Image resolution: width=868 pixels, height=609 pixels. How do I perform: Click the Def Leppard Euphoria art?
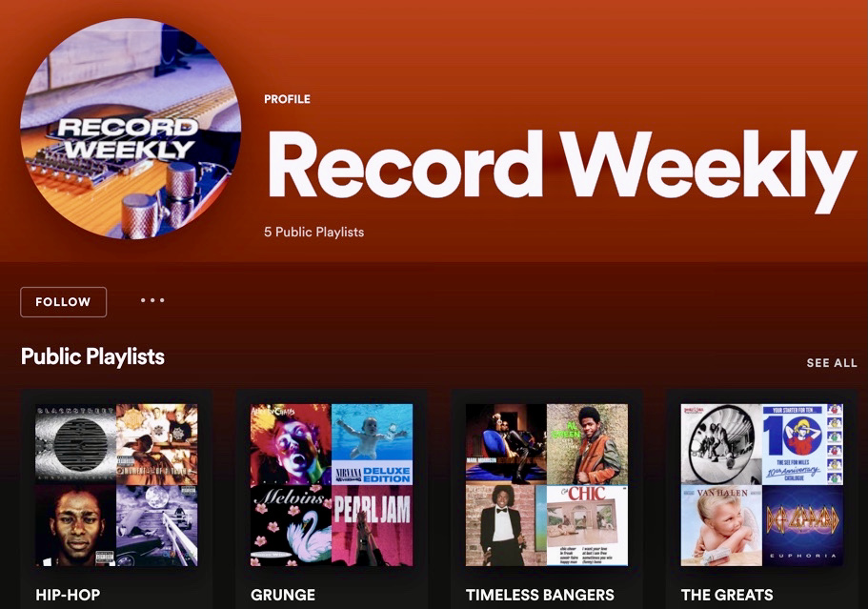802,526
